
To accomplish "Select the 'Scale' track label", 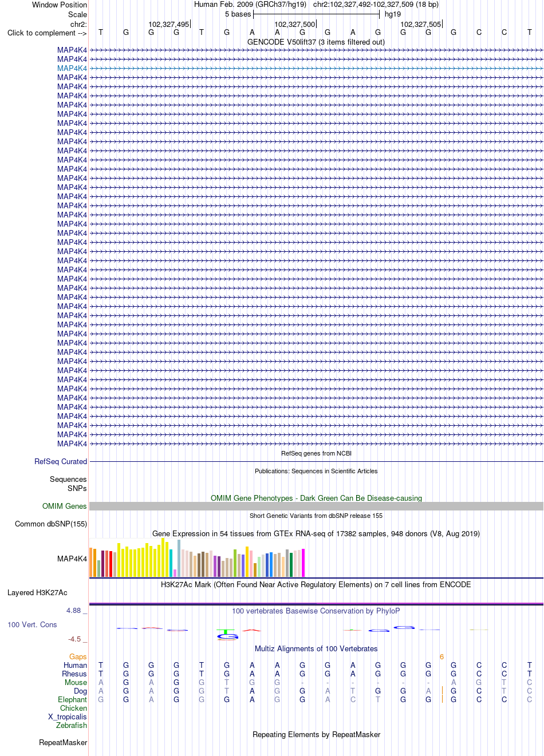I will click(78, 14).
